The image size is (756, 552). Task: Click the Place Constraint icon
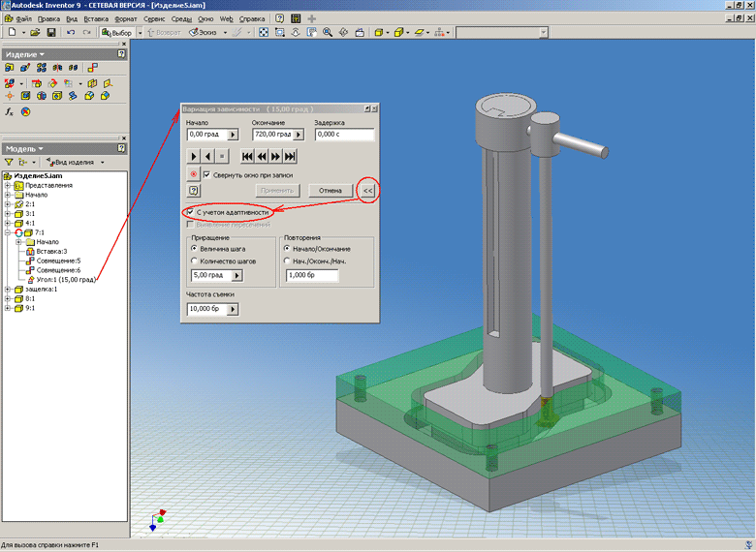point(93,68)
